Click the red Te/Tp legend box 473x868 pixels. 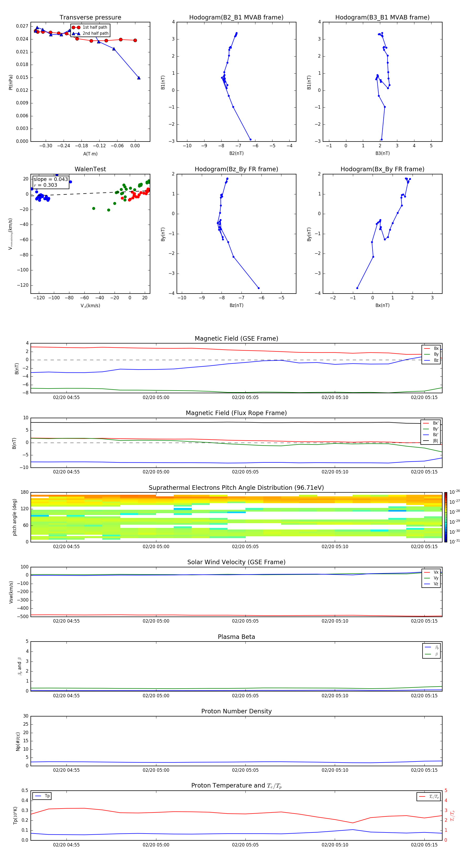click(x=429, y=796)
